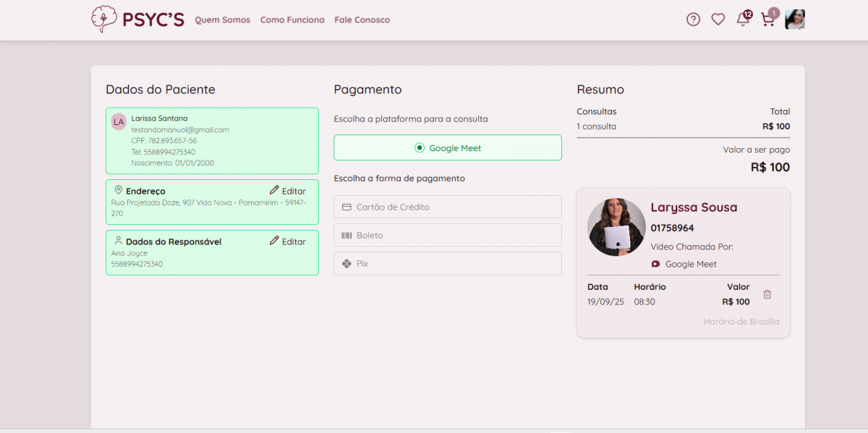868x433 pixels.
Task: Choose Cartão de Crédito payment method
Action: click(x=447, y=207)
